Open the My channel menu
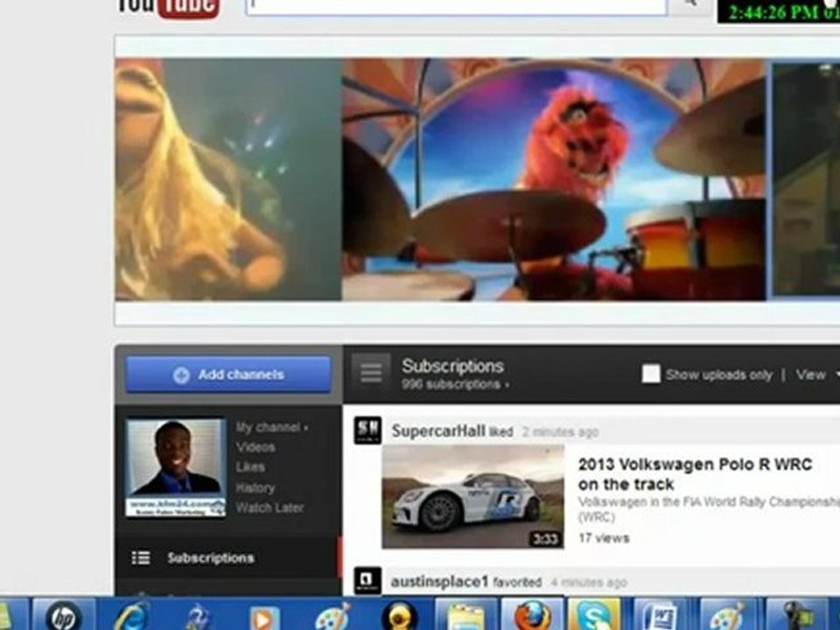This screenshot has height=630, width=840. click(x=271, y=428)
